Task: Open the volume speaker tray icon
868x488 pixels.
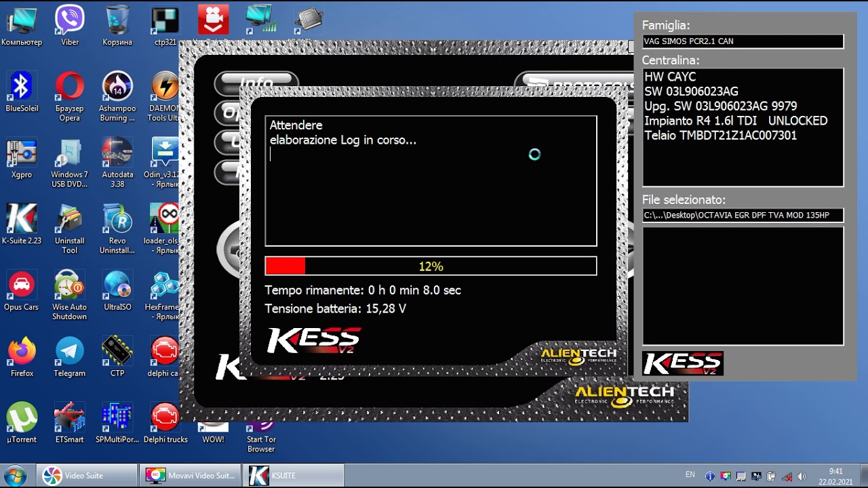Action: point(802,476)
